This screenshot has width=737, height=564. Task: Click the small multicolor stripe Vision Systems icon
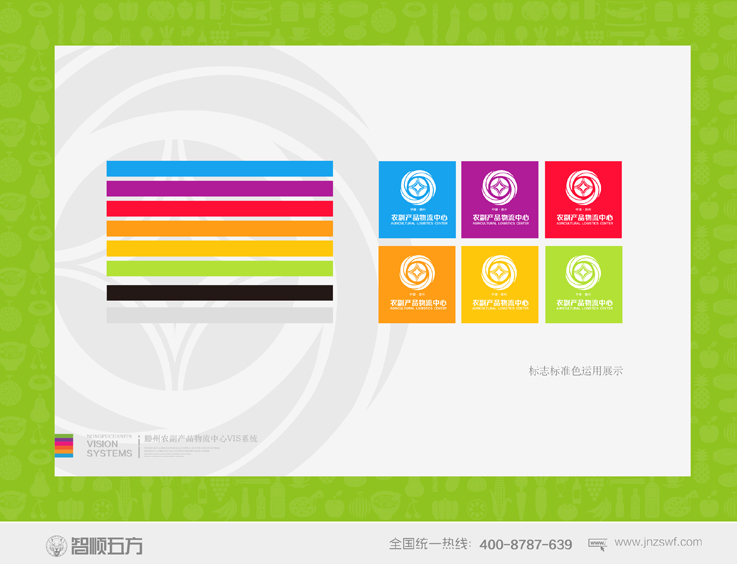[64, 446]
